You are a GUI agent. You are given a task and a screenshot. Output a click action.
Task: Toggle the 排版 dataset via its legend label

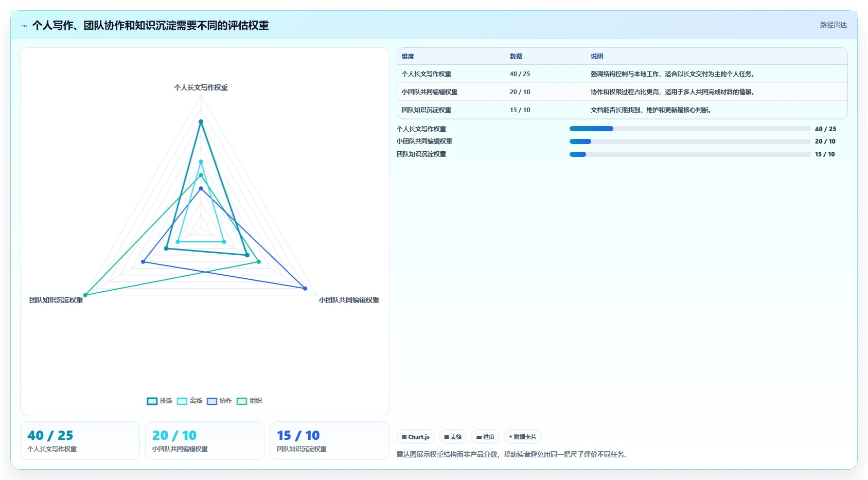click(x=166, y=401)
